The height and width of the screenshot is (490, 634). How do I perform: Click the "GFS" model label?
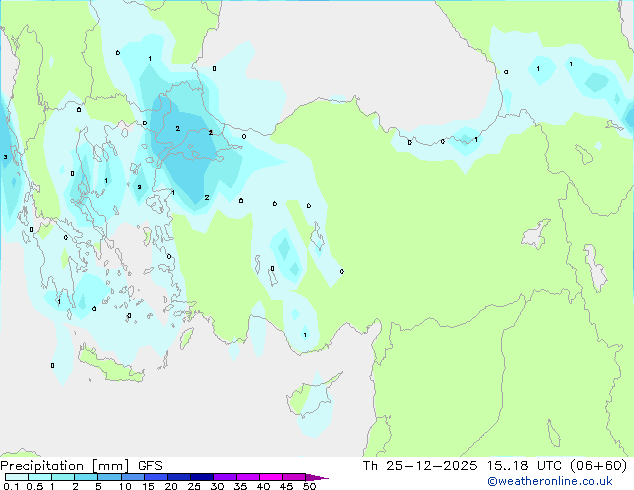150,466
